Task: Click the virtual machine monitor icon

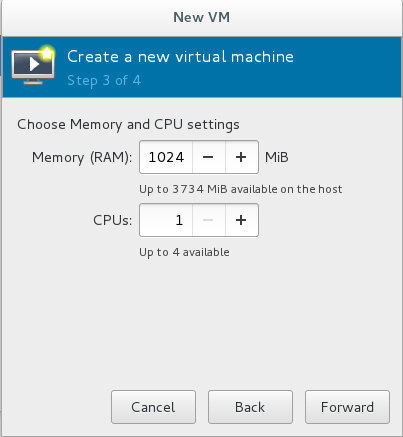Action: click(32, 67)
